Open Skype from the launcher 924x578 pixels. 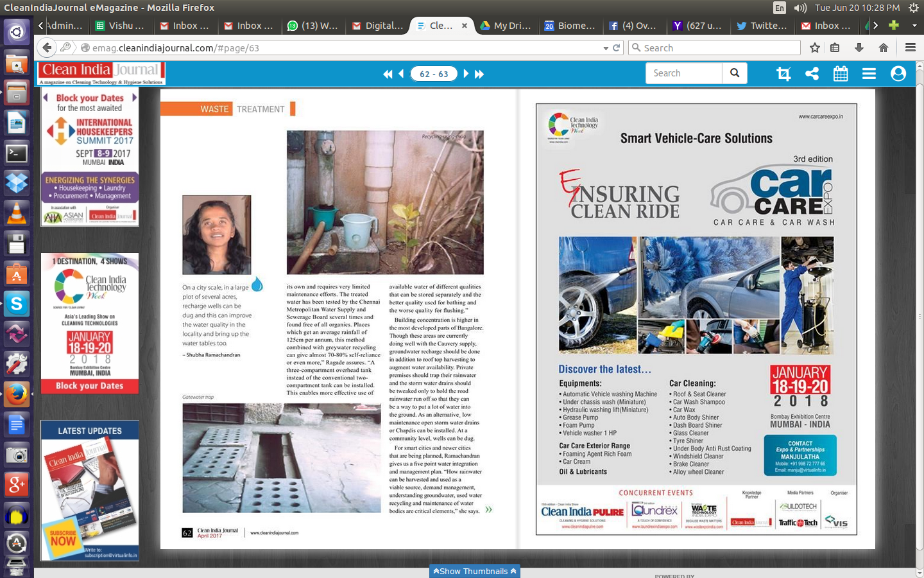point(17,304)
